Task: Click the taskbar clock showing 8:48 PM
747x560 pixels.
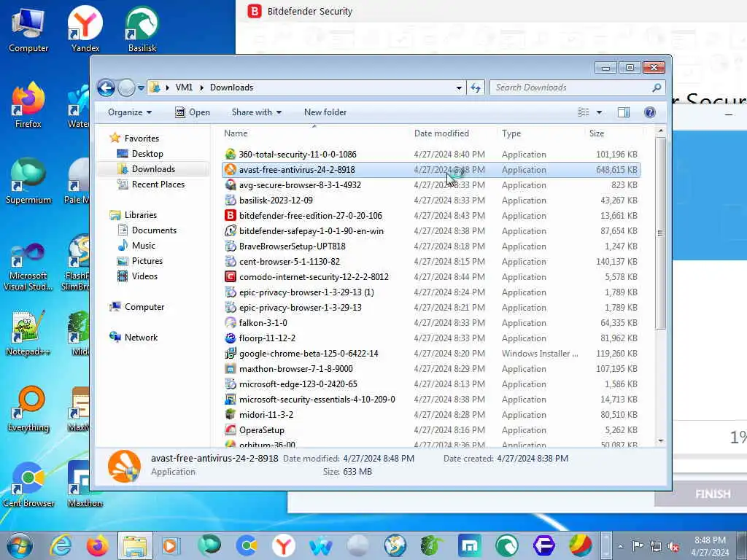Action: pos(710,546)
